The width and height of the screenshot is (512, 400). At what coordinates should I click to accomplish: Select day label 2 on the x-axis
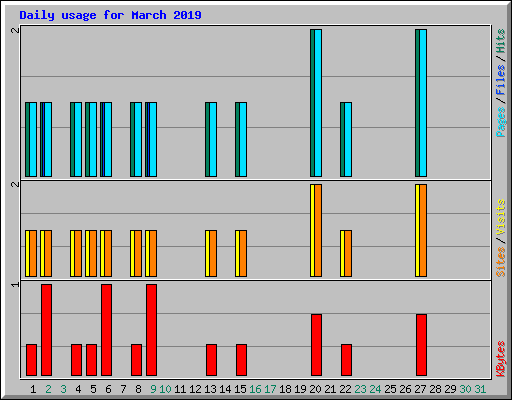pyautogui.click(x=48, y=389)
